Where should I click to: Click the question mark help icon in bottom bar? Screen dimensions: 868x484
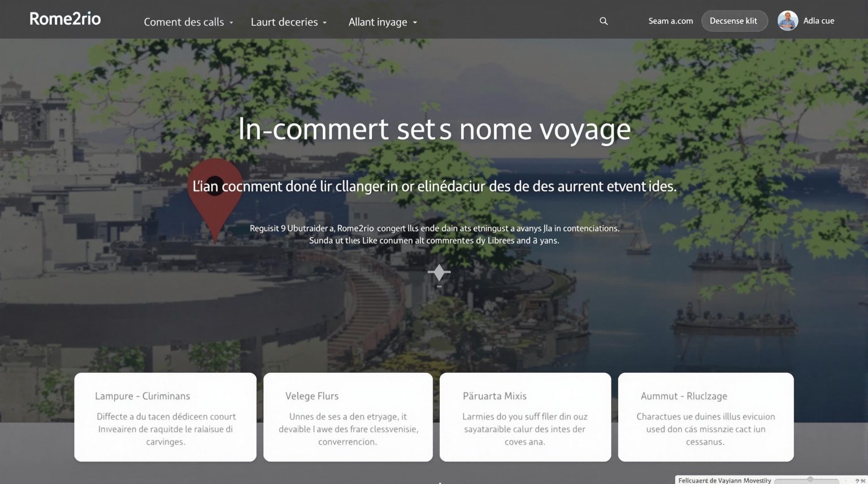click(x=857, y=481)
